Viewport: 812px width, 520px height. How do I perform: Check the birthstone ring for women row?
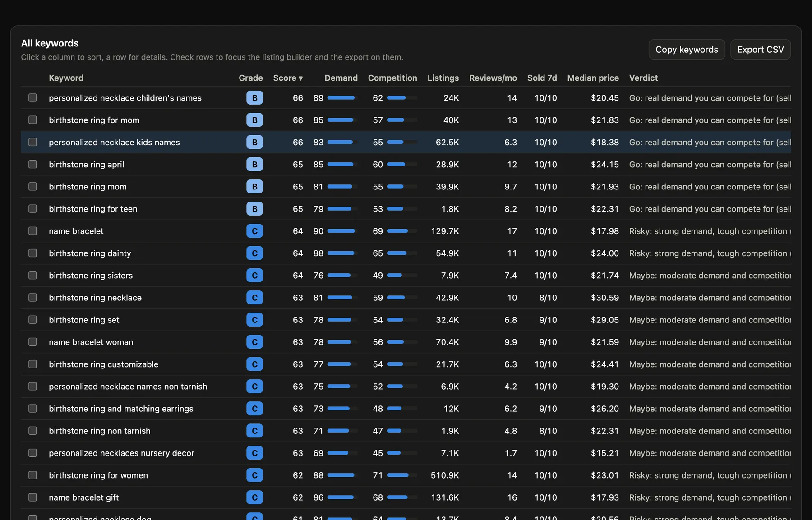(32, 475)
